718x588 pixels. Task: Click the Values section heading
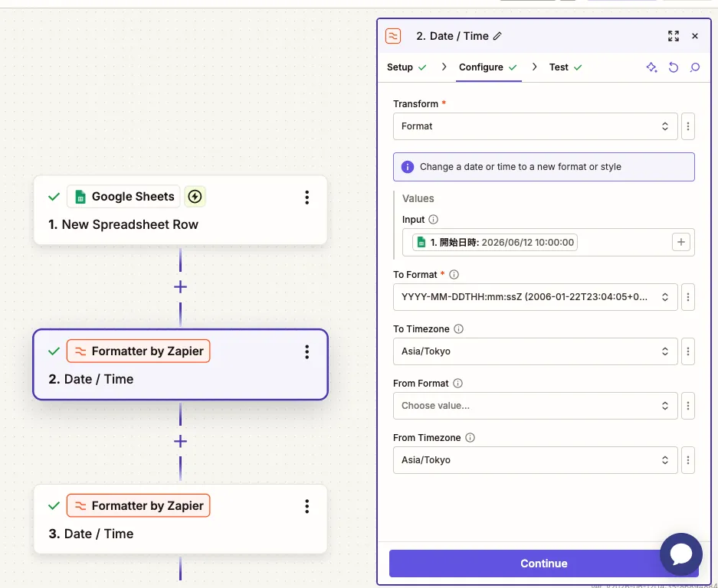(418, 198)
